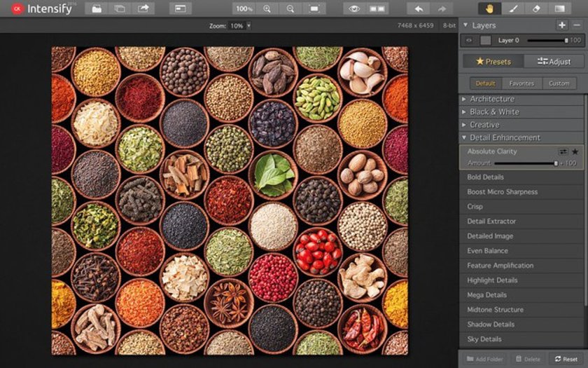Image resolution: width=588 pixels, height=368 pixels.
Task: Apply the Crisp preset
Action: [521, 207]
